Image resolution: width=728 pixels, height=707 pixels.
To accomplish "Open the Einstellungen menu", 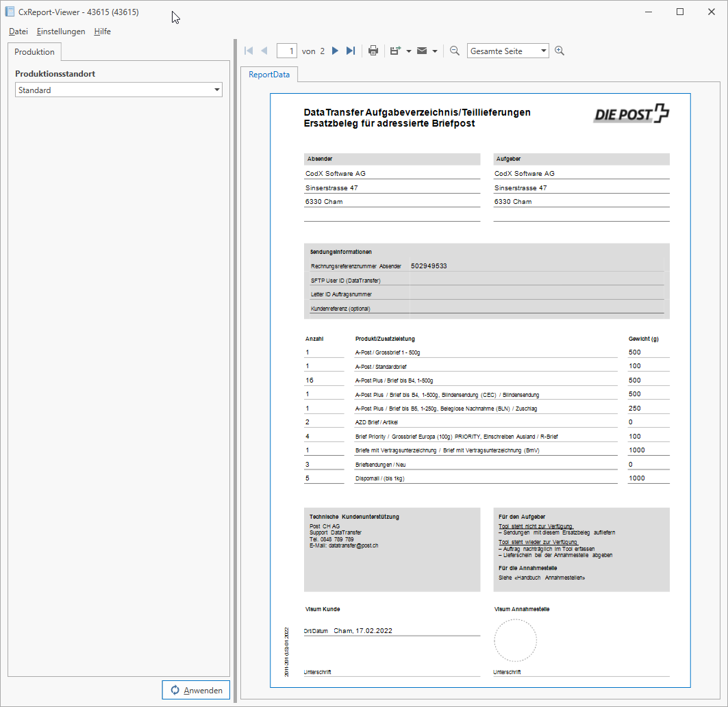I will 61,31.
